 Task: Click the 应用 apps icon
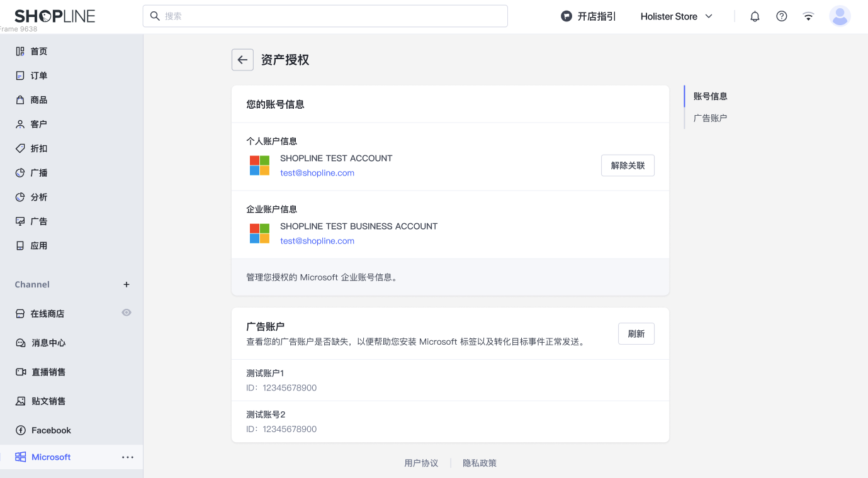click(20, 245)
